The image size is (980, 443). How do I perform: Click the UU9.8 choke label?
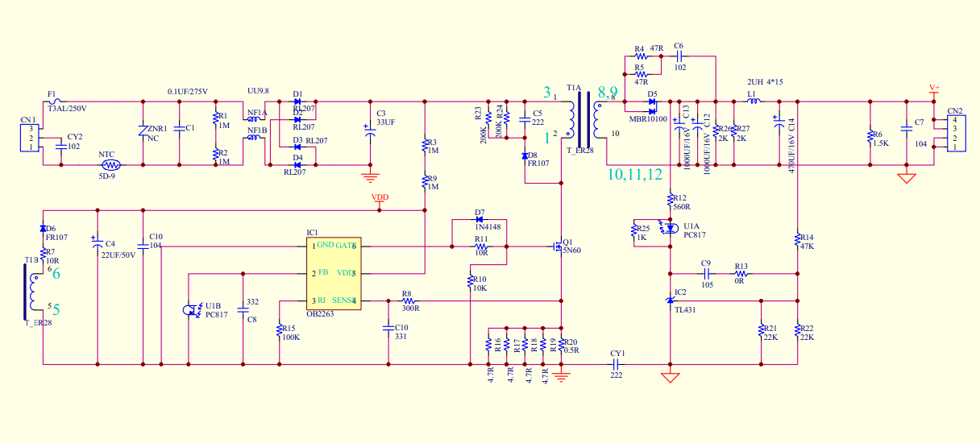(257, 92)
